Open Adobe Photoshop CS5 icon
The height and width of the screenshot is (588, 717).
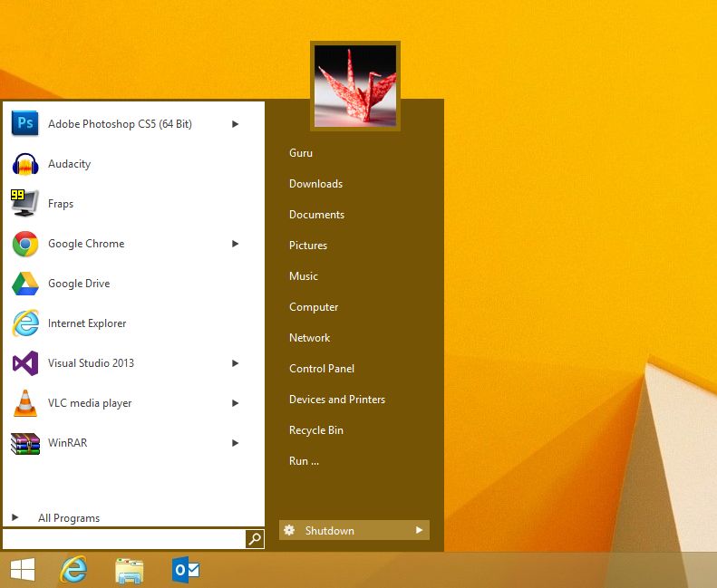tap(24, 124)
